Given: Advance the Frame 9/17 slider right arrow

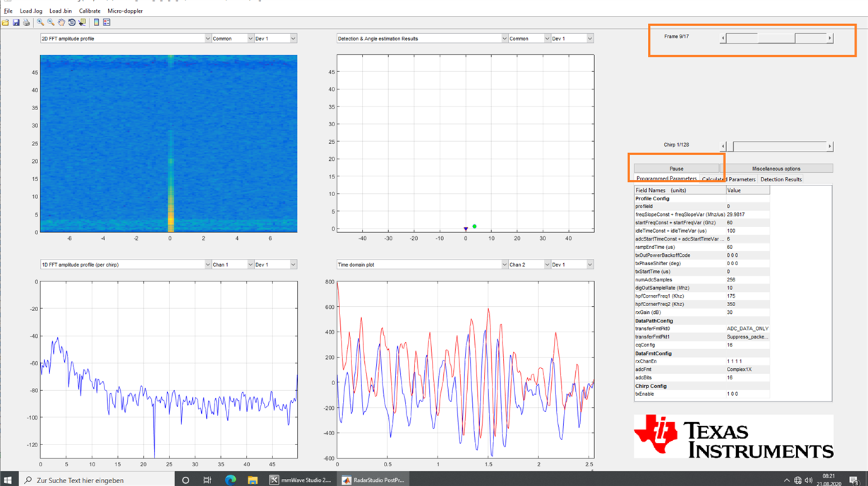Looking at the screenshot, I should tap(831, 38).
